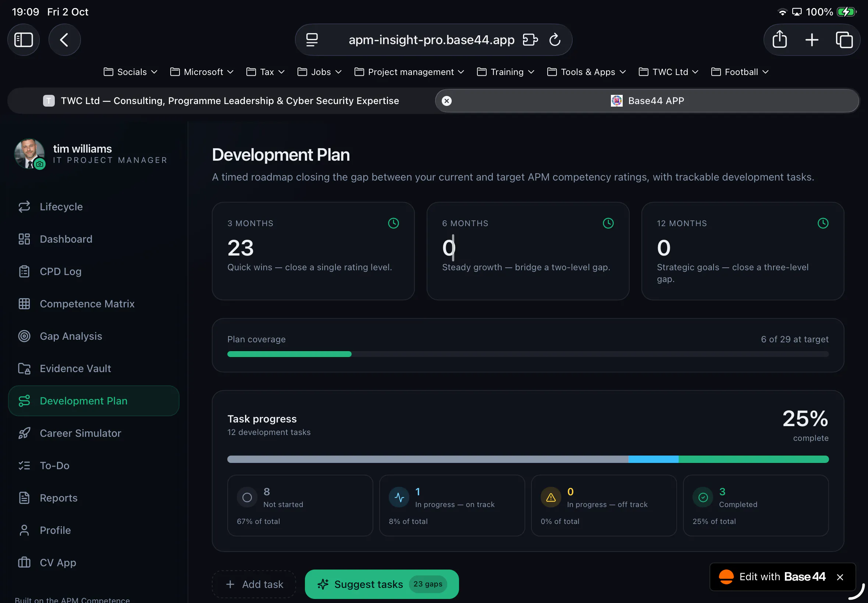Dismiss the Edit with Base44 badge
Screen dimensions: 868x603
[x=840, y=577]
